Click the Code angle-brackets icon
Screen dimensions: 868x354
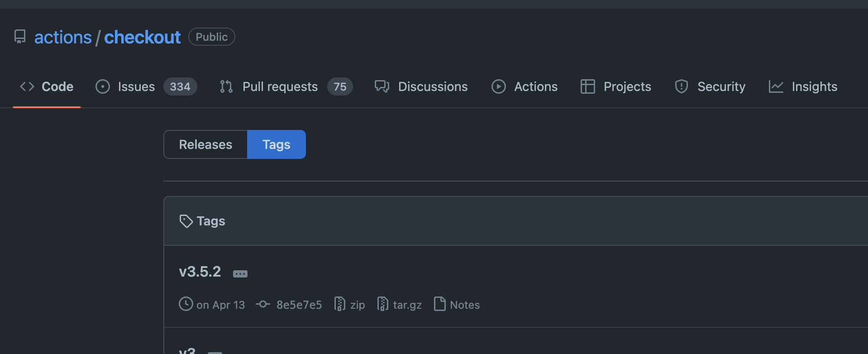pyautogui.click(x=27, y=86)
